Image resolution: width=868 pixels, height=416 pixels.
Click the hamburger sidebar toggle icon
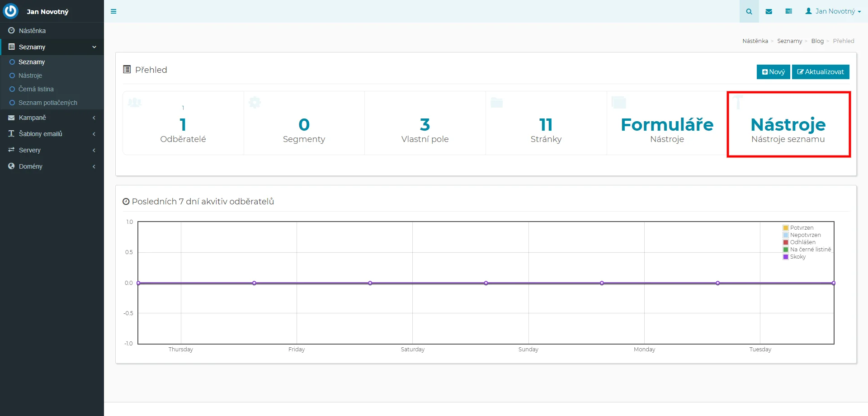pos(113,11)
